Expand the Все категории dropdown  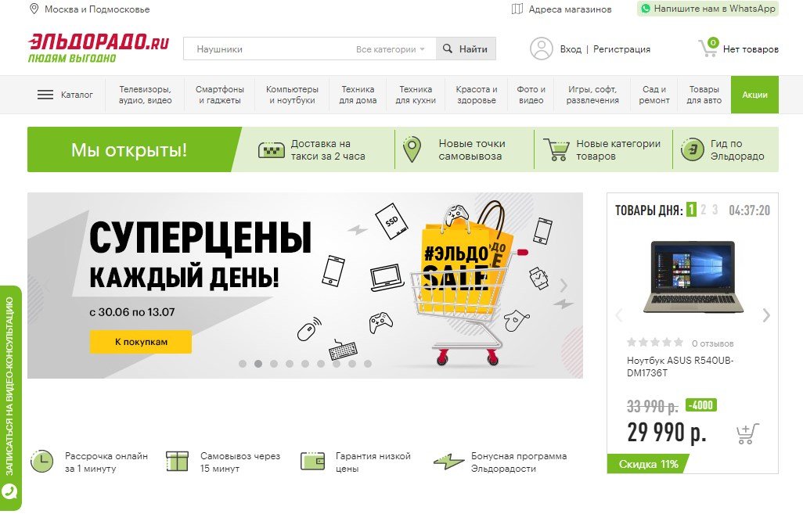[391, 49]
